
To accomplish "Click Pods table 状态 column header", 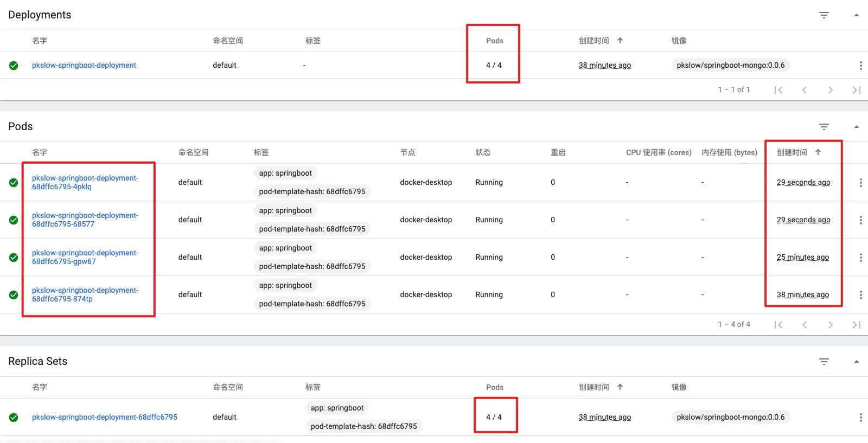I will (x=483, y=152).
